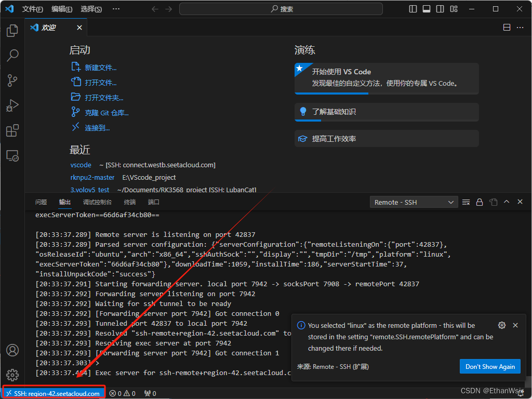Screen dimensions: 532x399
Task: Click the 连接到 link
Action: [90, 128]
